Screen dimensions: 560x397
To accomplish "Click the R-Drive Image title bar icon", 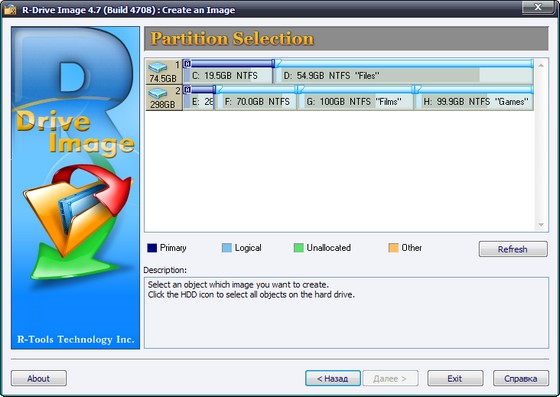I will pyautogui.click(x=10, y=9).
